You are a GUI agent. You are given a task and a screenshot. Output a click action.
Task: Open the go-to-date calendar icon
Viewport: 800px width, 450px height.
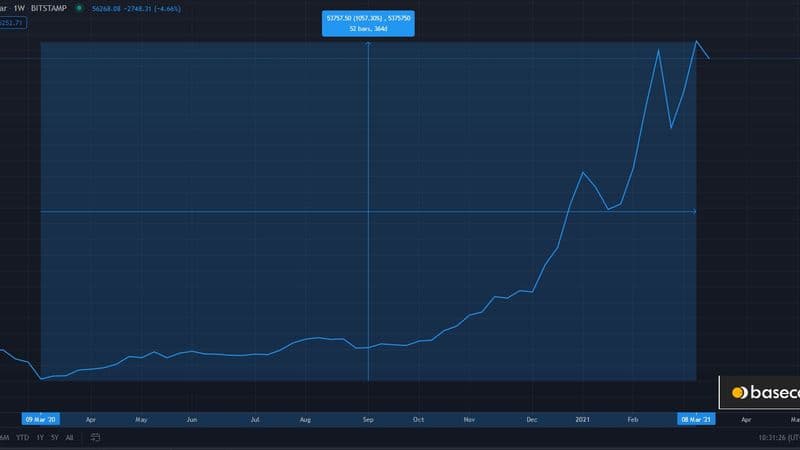95,437
